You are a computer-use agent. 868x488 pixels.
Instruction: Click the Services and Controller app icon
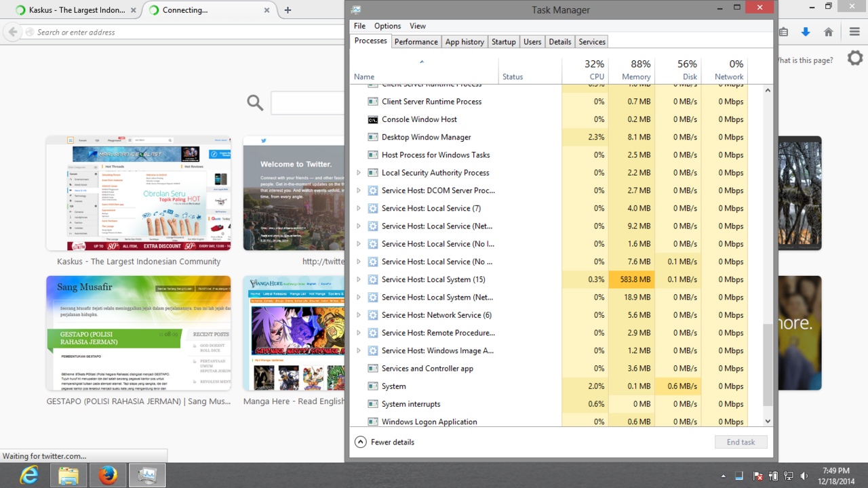coord(372,368)
